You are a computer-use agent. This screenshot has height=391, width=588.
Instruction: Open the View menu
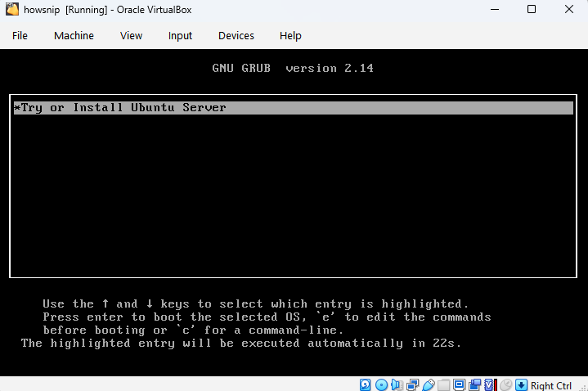[x=131, y=36]
